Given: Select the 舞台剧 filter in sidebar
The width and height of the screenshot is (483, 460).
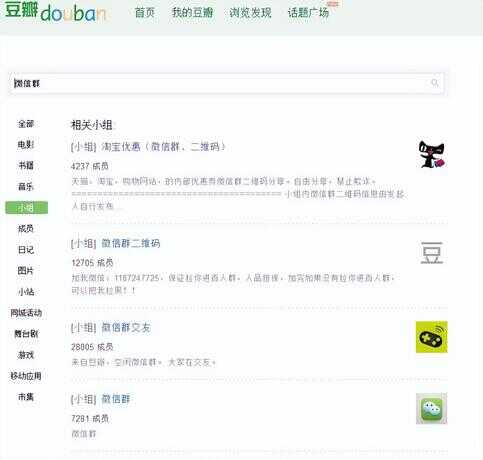Looking at the screenshot, I should [26, 334].
